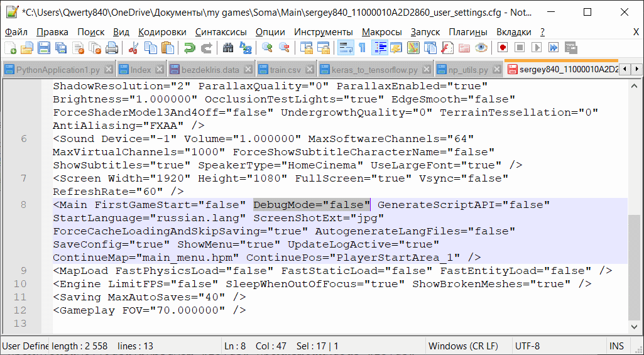Open the Function List panel icon
The image size is (644, 355).
coord(447,48)
